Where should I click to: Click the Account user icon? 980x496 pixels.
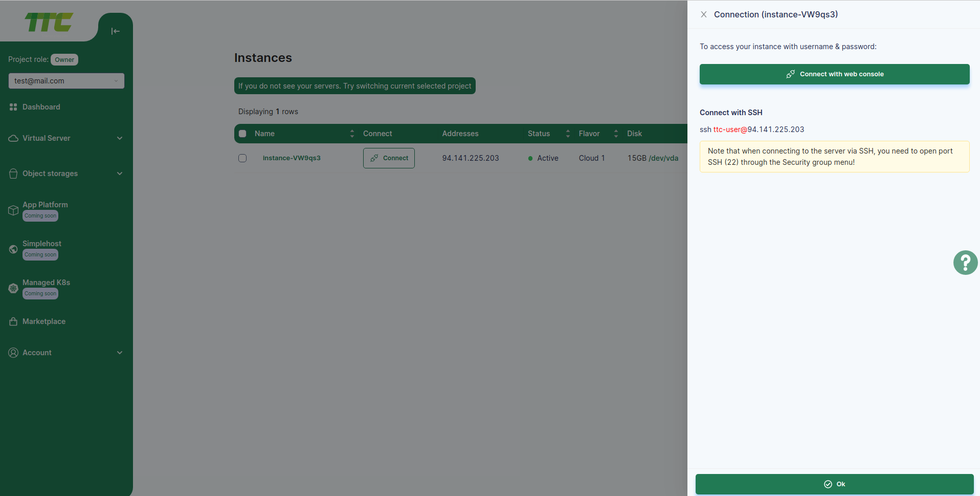[x=13, y=353]
